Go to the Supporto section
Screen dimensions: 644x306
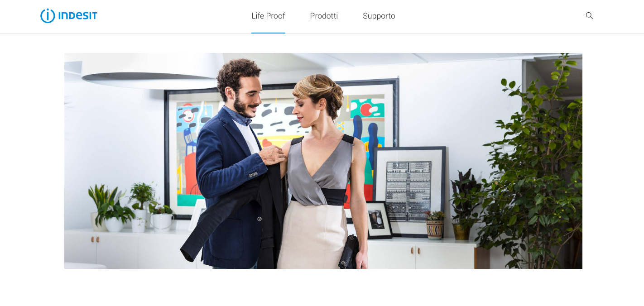pos(379,16)
